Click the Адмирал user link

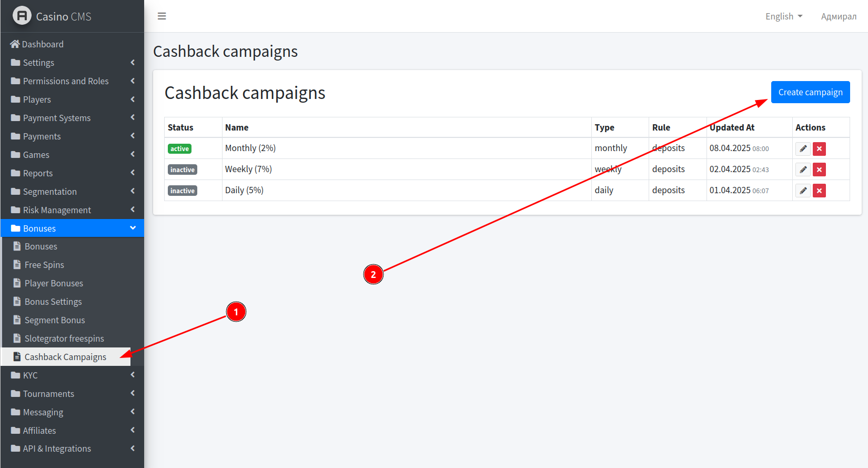tap(839, 16)
